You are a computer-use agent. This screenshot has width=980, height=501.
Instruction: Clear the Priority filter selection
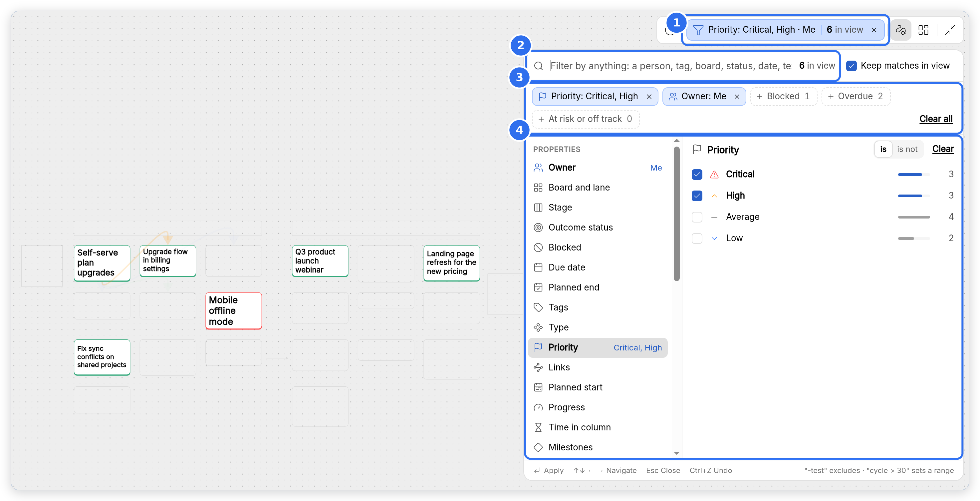[x=943, y=149]
